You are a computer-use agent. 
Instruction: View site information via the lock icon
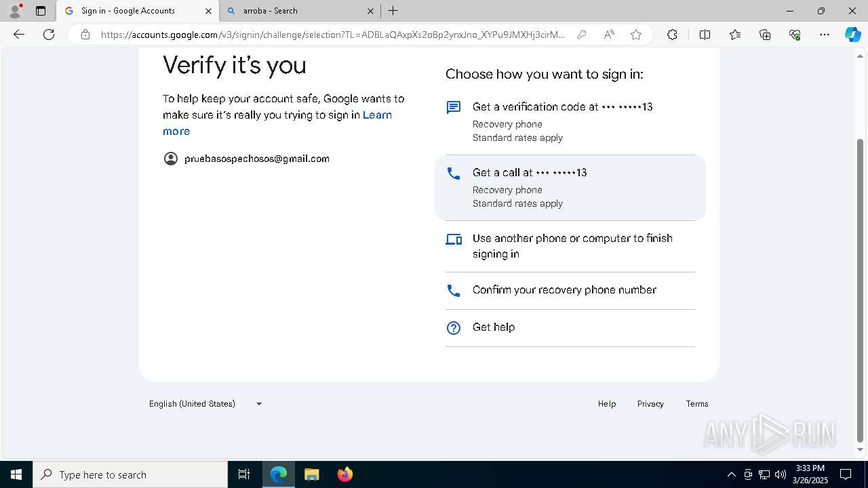pyautogui.click(x=85, y=35)
